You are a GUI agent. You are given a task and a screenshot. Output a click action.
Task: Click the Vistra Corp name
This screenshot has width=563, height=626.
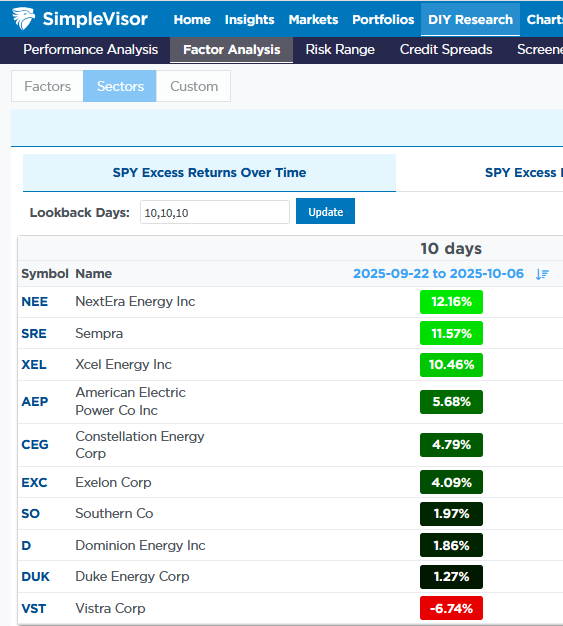point(111,609)
